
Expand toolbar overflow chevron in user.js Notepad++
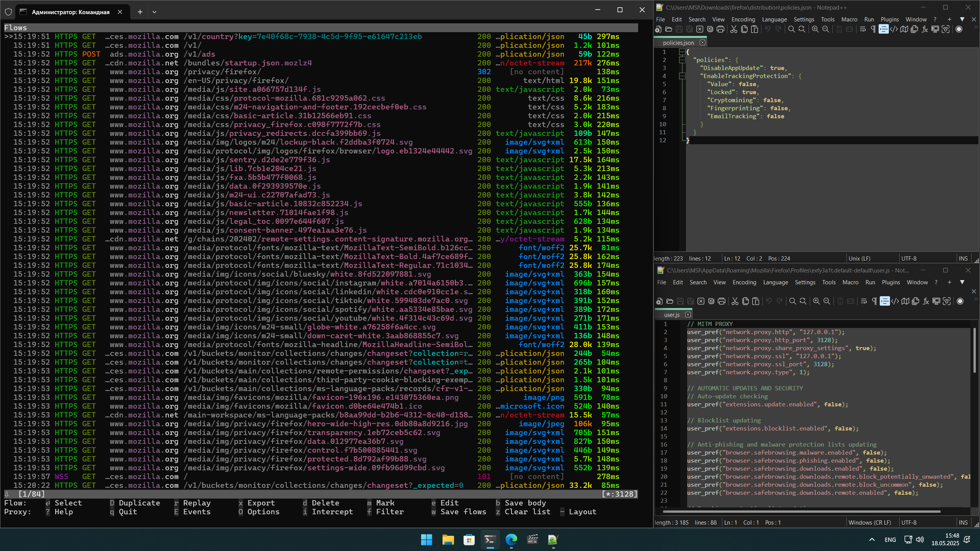tap(975, 299)
